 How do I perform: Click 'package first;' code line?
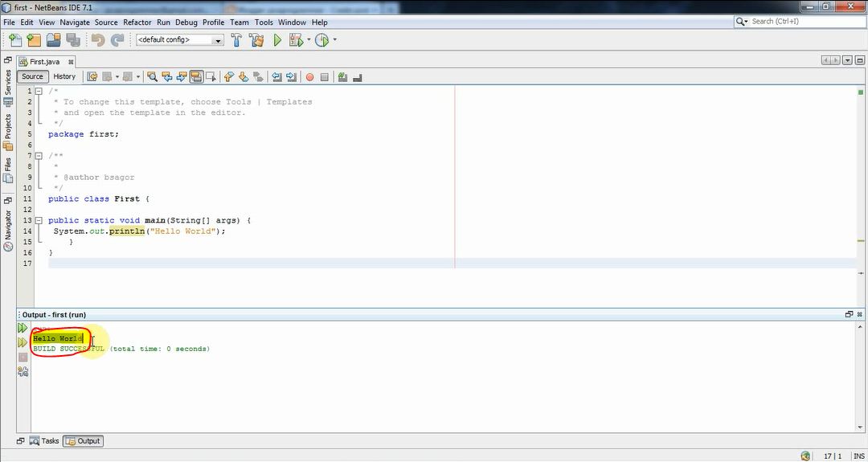click(84, 134)
